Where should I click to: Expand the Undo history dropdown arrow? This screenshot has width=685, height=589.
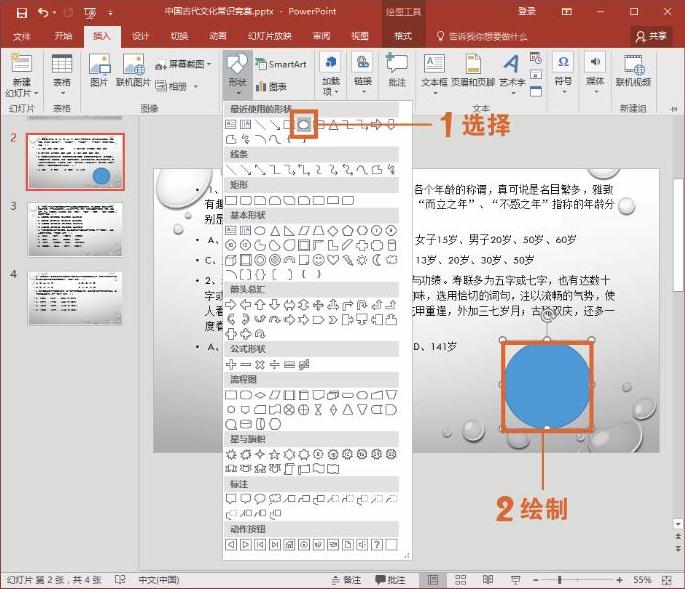point(54,13)
